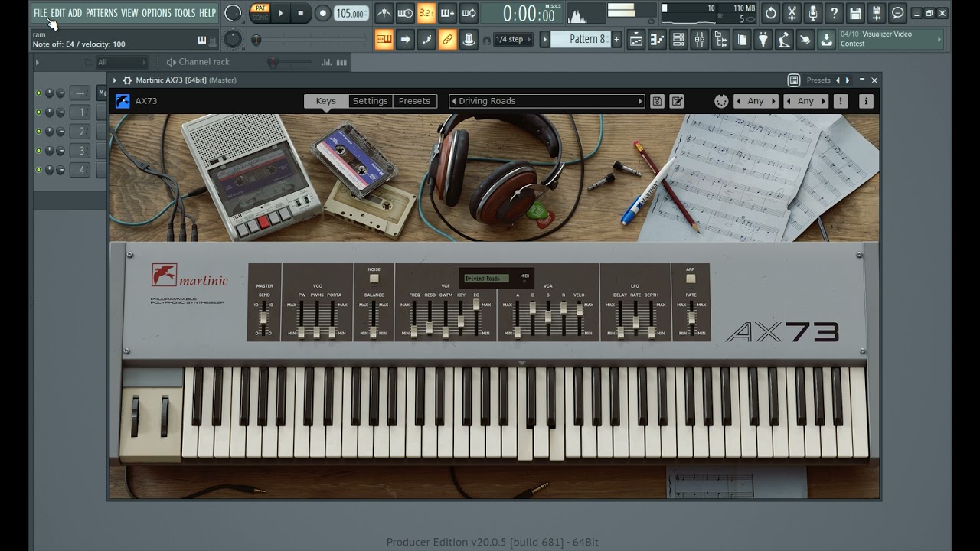Switch to the Settings tab in AX73
The height and width of the screenshot is (551, 980).
coord(371,101)
